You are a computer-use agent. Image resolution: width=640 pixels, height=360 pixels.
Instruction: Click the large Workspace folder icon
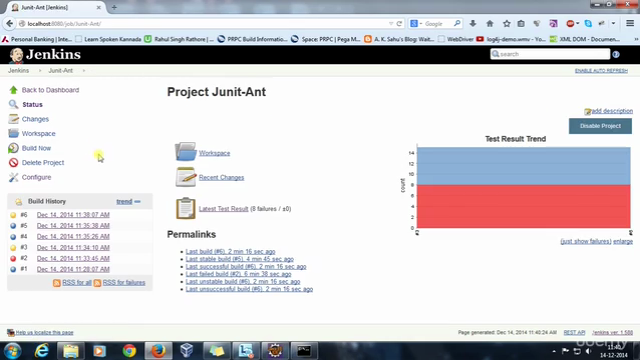point(186,152)
